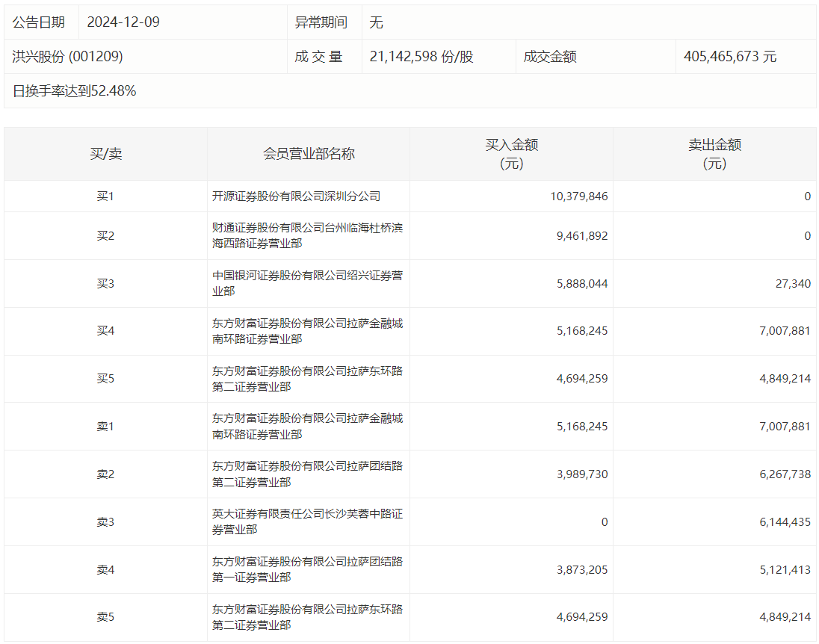Select the 会员营业部名称 column header
This screenshot has width=819, height=644.
pos(309,154)
